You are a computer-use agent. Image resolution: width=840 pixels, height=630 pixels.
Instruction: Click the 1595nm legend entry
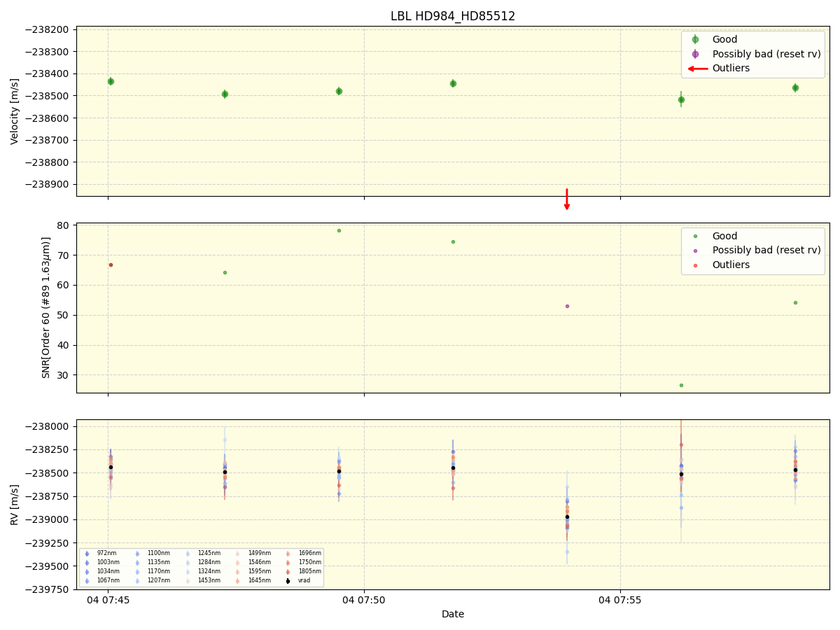click(252, 571)
